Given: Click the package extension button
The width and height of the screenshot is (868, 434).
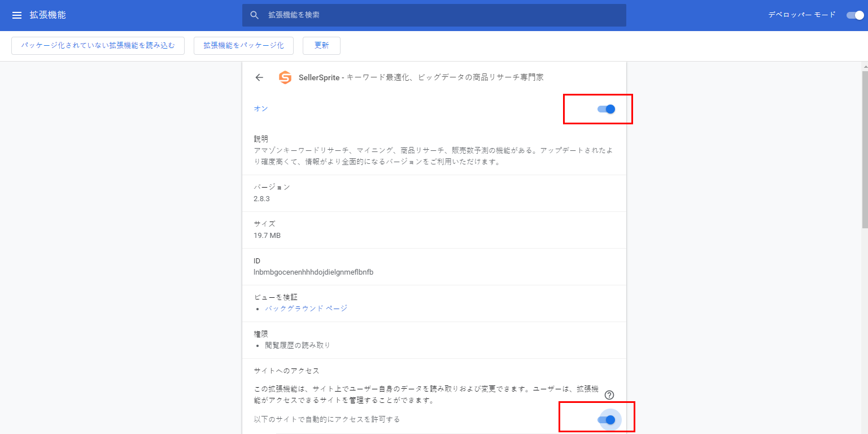Looking at the screenshot, I should point(243,45).
